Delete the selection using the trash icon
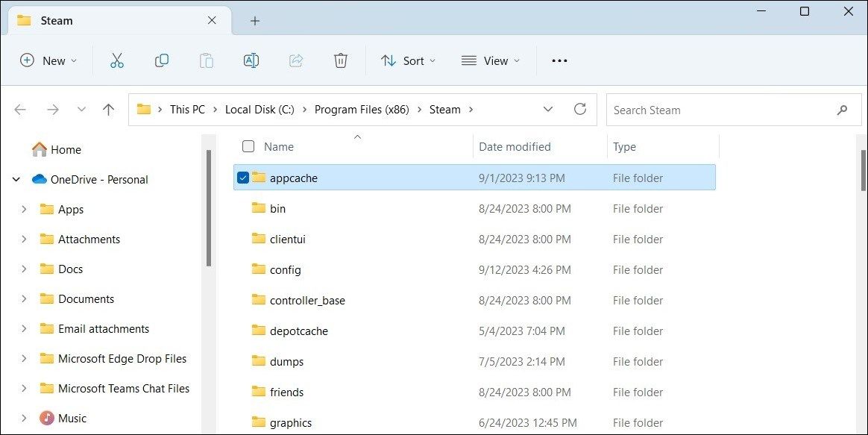Image resolution: width=868 pixels, height=435 pixels. pos(341,60)
